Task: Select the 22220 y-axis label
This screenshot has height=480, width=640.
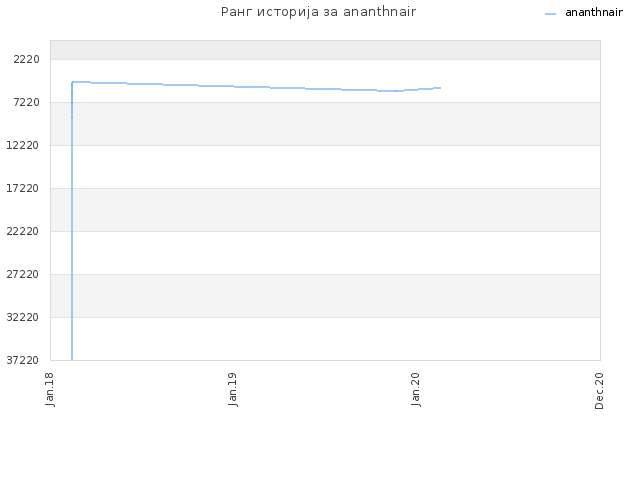Action: coord(22,231)
